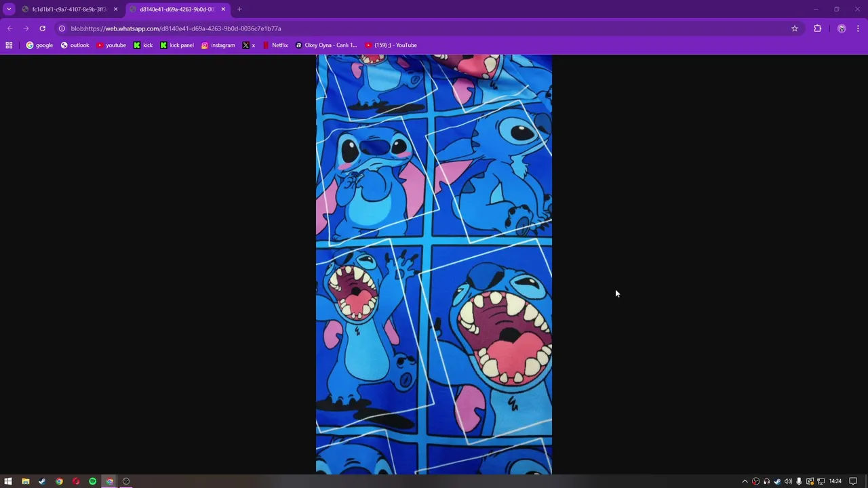Switch to the fc1d1bf1 browser tab
868x488 pixels.
pos(69,9)
